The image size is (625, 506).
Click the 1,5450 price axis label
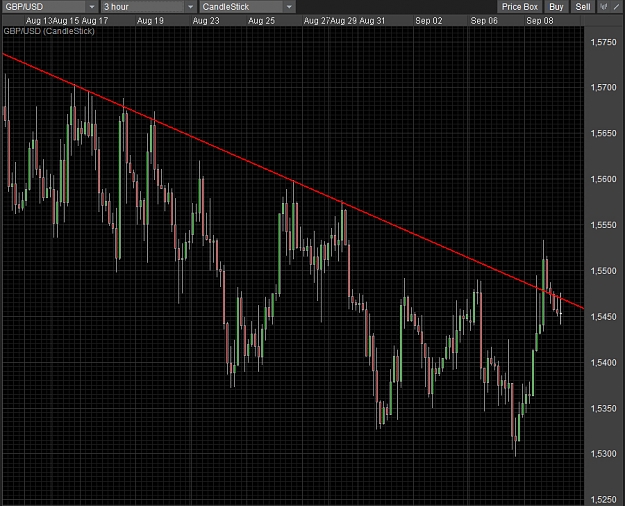[603, 317]
